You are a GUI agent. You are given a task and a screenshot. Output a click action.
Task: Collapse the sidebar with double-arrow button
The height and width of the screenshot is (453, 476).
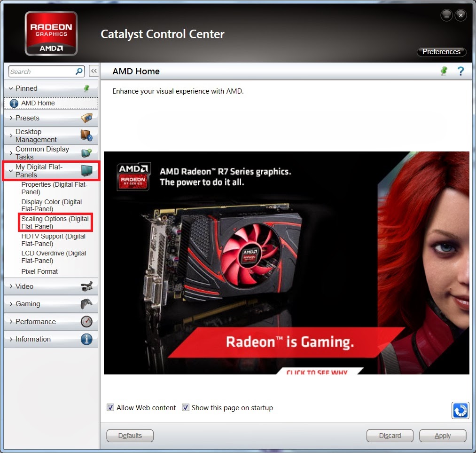point(94,71)
